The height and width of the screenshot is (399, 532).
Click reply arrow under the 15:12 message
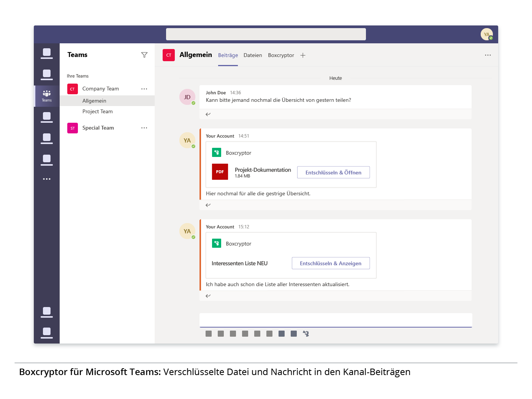(x=208, y=296)
